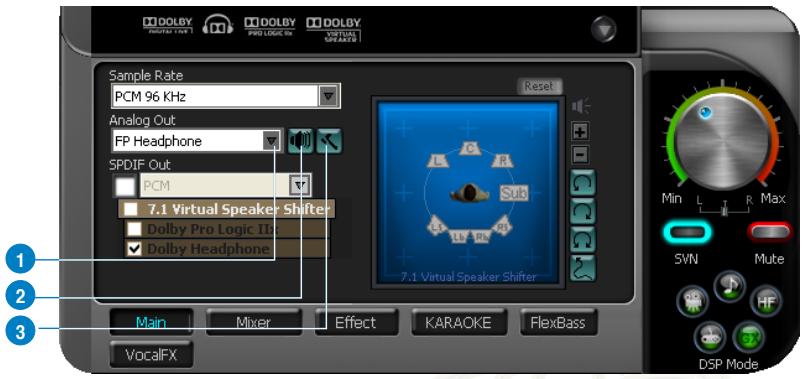804x379 pixels.
Task: Click the round down-arrow collapse button
Action: tap(604, 30)
